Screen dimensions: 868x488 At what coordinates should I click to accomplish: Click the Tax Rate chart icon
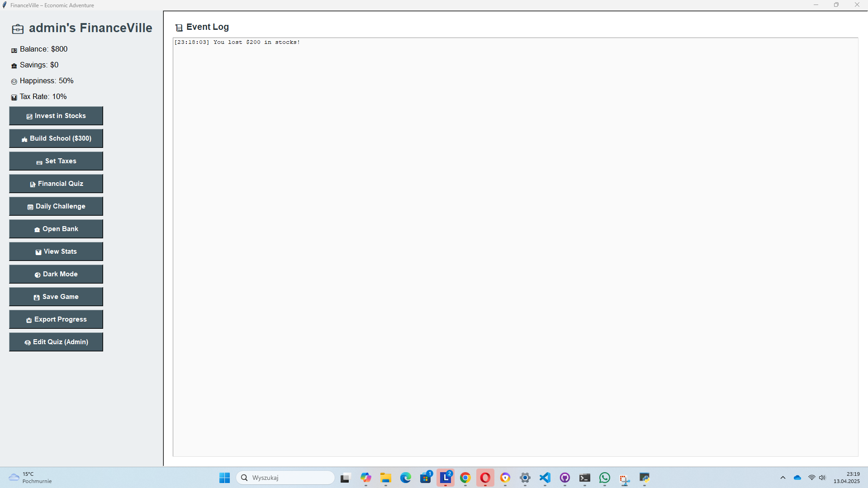tap(14, 98)
